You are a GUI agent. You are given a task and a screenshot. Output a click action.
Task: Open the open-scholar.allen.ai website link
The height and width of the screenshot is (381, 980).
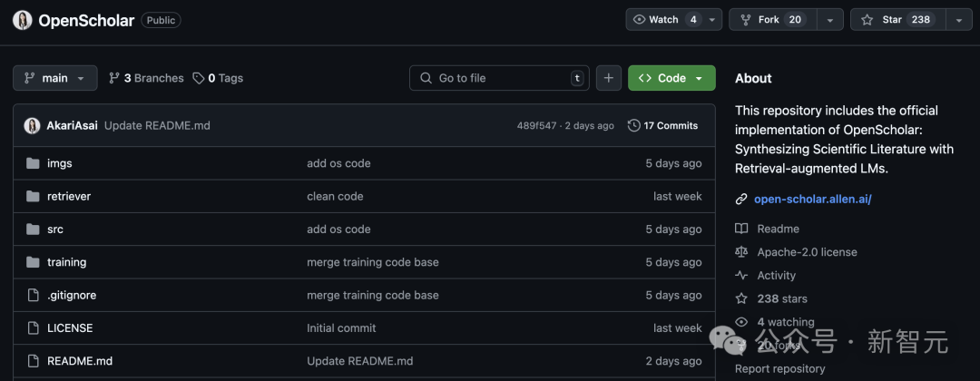812,200
